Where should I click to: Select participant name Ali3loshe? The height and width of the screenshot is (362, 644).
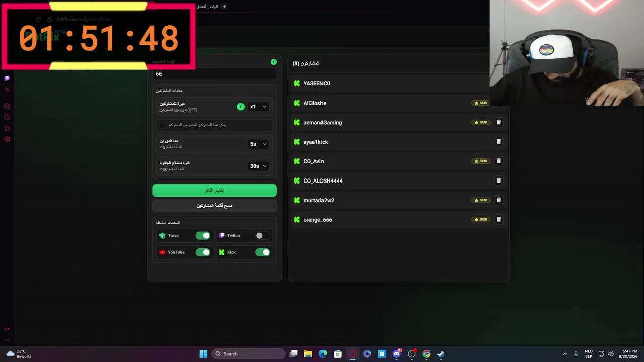click(315, 103)
